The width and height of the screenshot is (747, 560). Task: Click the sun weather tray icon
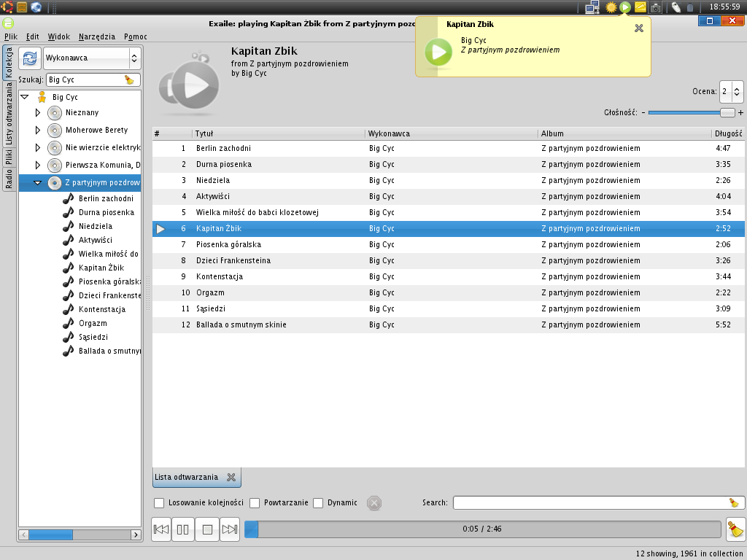pyautogui.click(x=611, y=7)
